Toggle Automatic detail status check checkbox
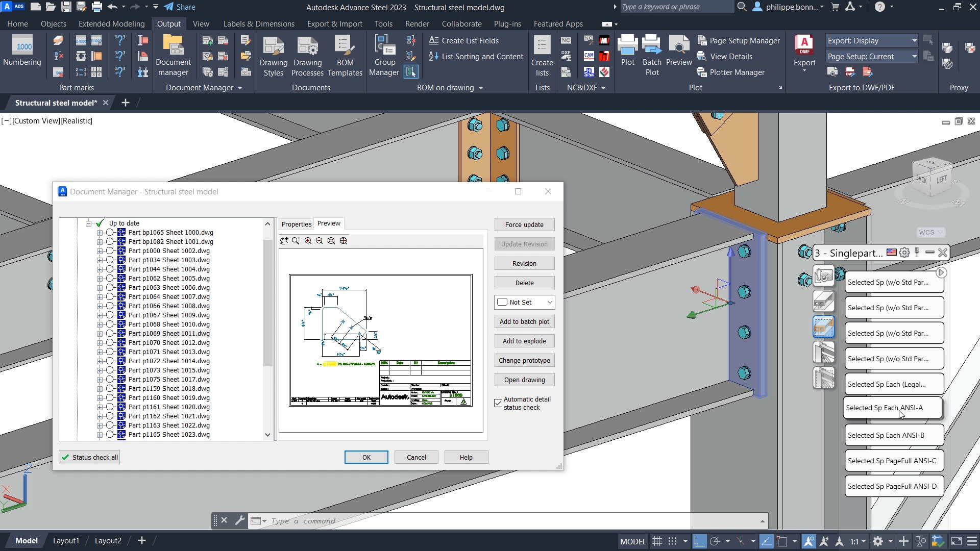This screenshot has width=980, height=551. (498, 403)
